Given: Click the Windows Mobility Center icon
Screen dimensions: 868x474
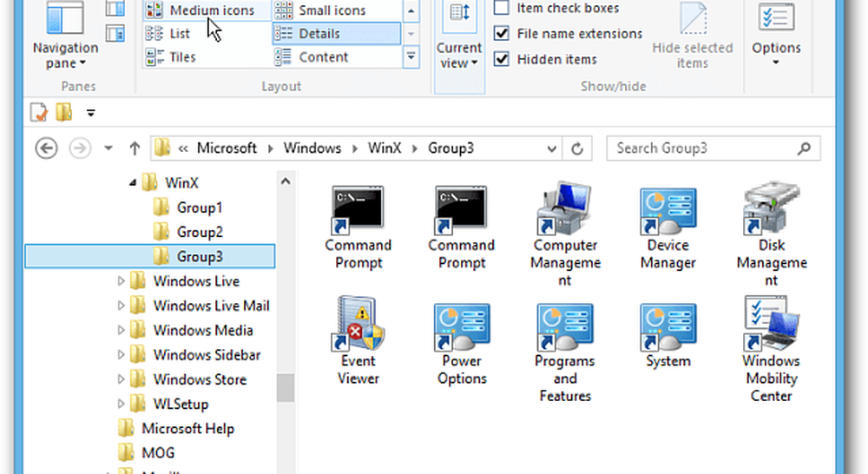Looking at the screenshot, I should [771, 327].
